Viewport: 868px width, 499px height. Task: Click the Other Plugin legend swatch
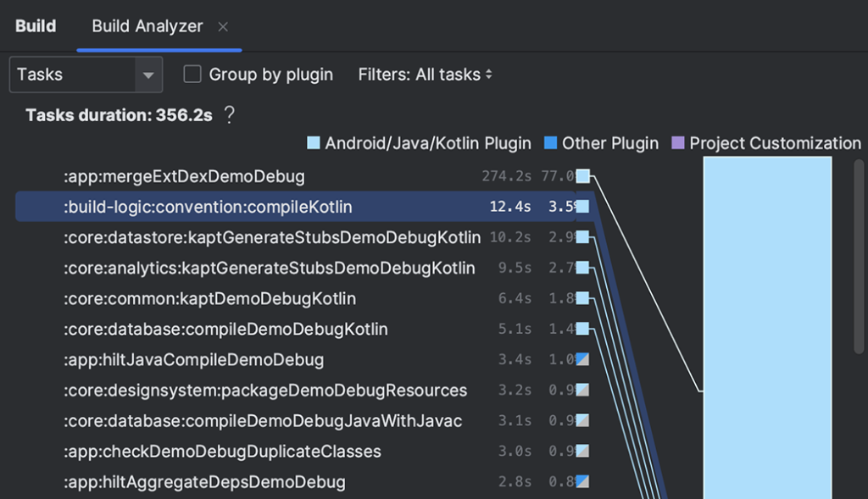551,143
